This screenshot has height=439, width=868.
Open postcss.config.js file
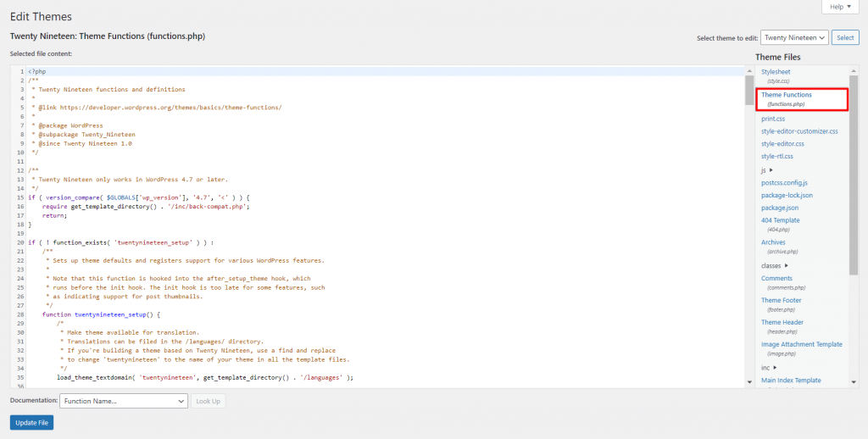click(784, 183)
